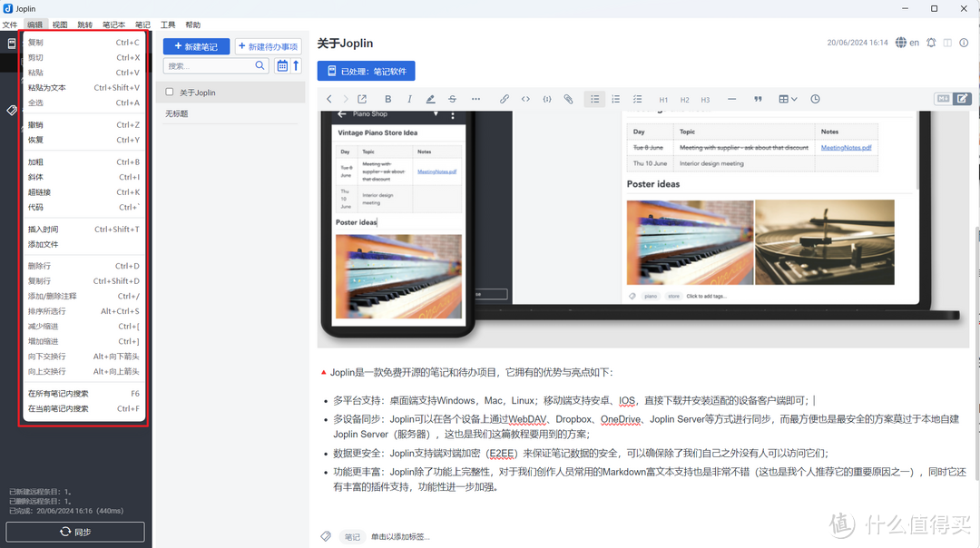
Task: Tick the checkbox beside 关于Joplin note
Action: (x=170, y=93)
